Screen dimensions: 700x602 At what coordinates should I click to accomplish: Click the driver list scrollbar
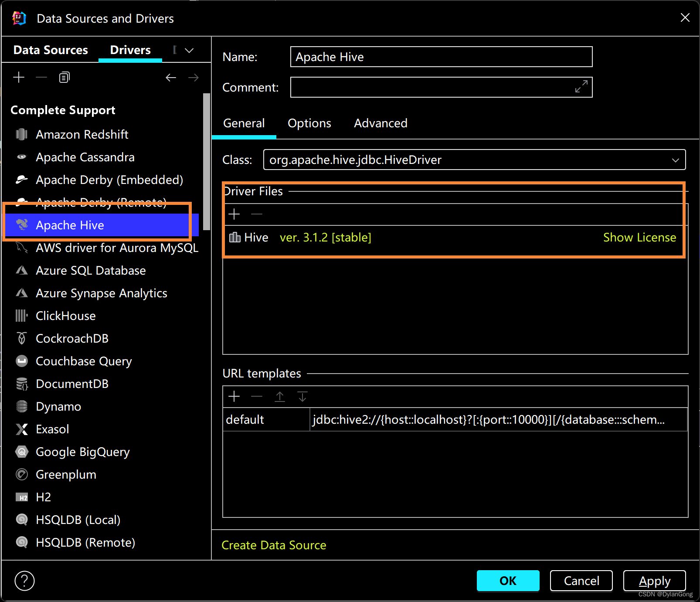point(207,161)
